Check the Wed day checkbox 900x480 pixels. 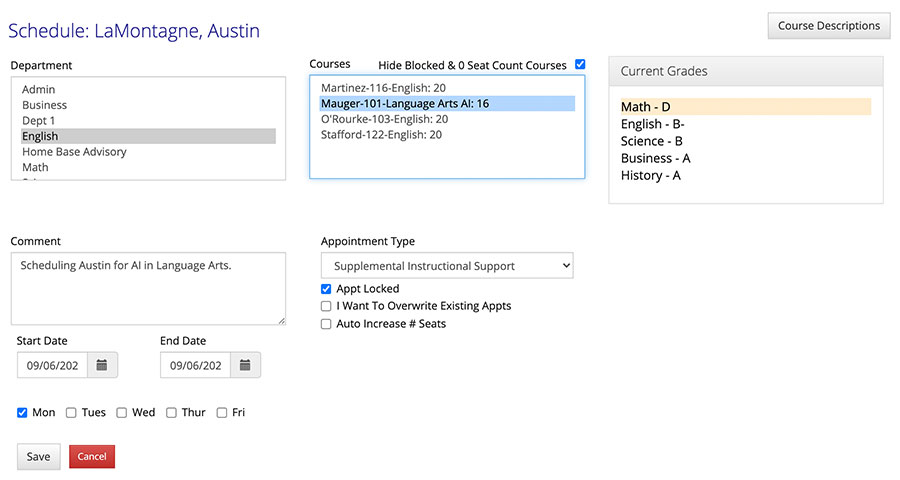click(122, 412)
